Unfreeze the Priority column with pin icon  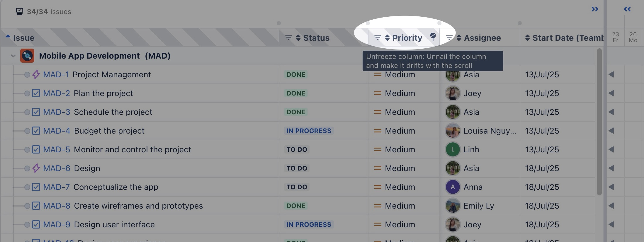click(x=433, y=37)
